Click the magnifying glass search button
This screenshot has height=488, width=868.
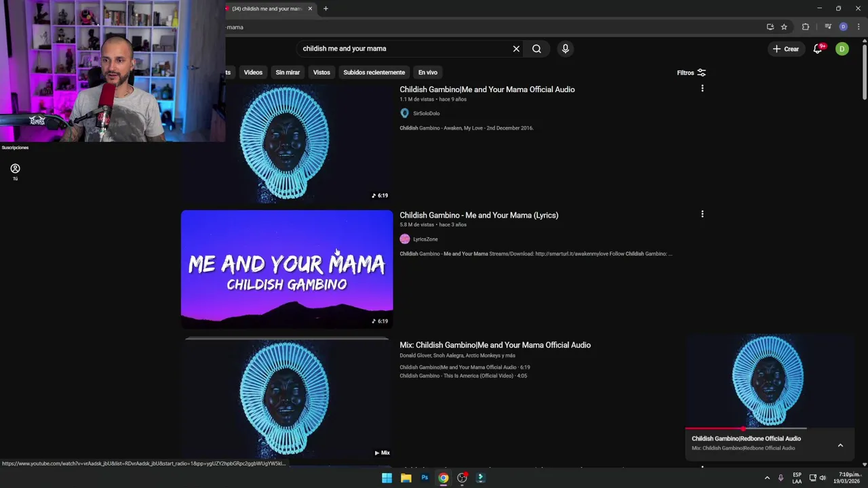point(536,49)
